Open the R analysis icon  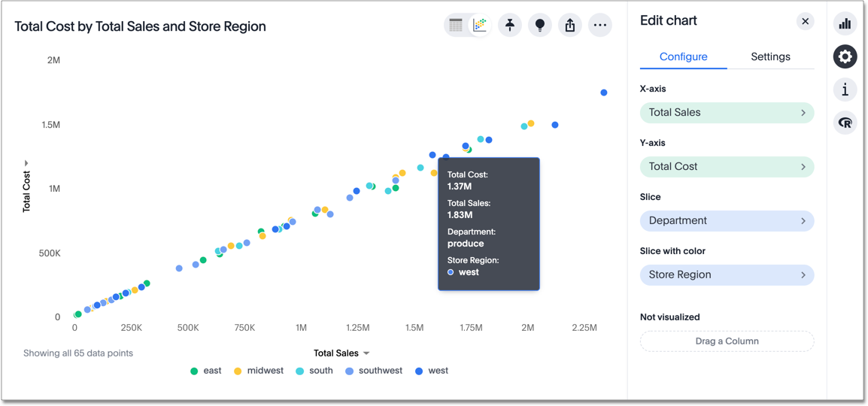(845, 123)
